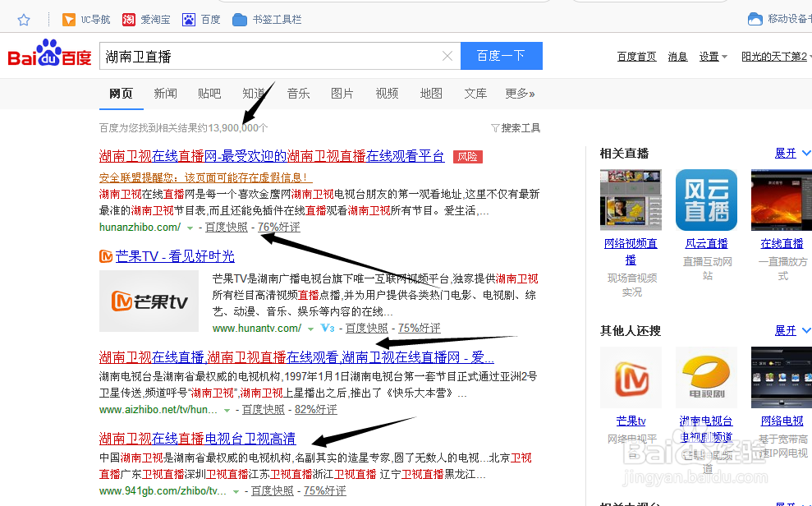Open the 爱淘宝 bookmark icon
This screenshot has height=506, width=812.
tap(129, 20)
